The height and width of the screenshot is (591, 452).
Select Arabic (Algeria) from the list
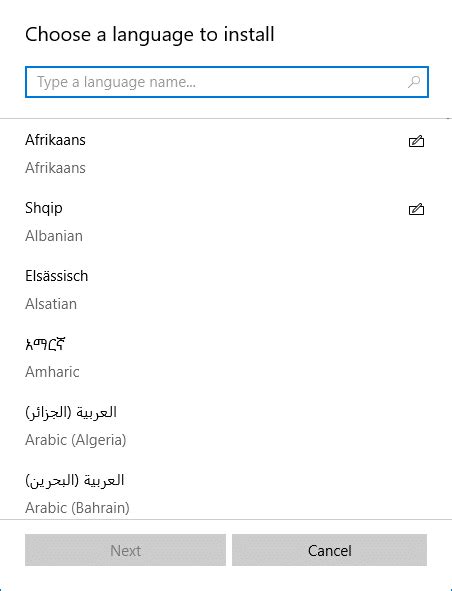(226, 426)
